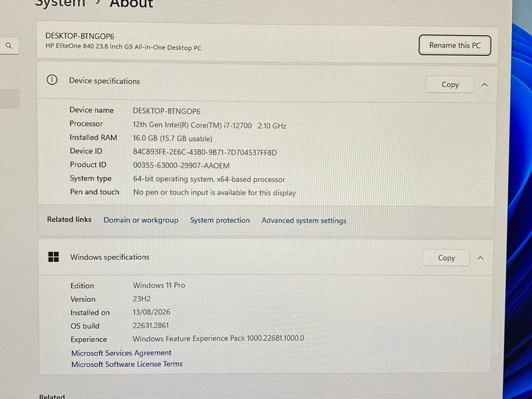Select the processor text 12th Gen Intel Core i7-12700
This screenshot has width=532, height=399.
tap(209, 125)
